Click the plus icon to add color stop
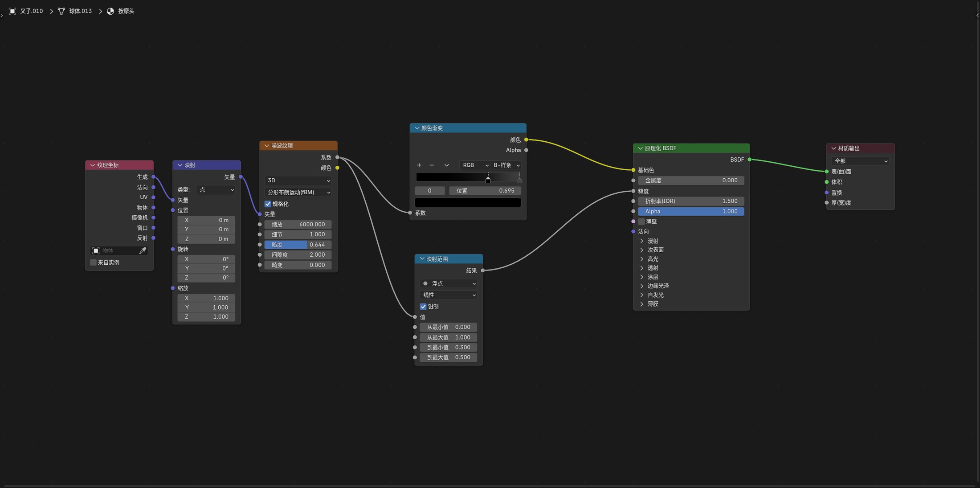The image size is (980, 488). click(x=419, y=165)
